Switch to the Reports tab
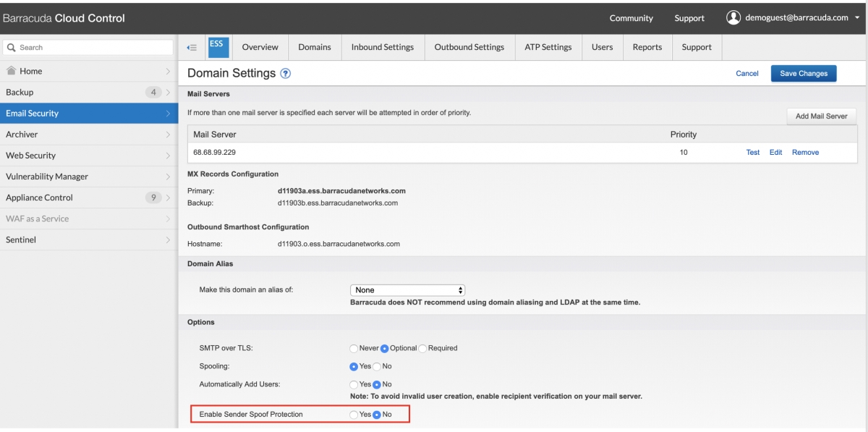Image resolution: width=868 pixels, height=432 pixels. click(x=647, y=47)
